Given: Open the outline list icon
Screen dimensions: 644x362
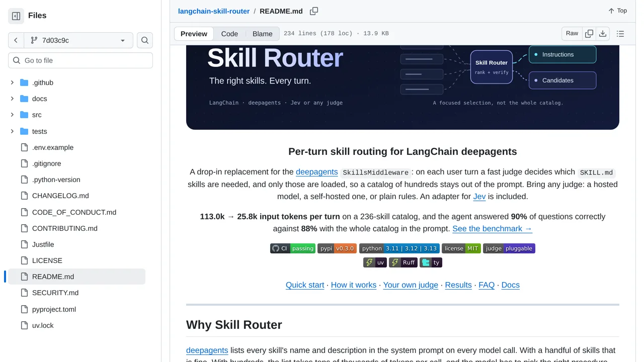Looking at the screenshot, I should (x=620, y=34).
